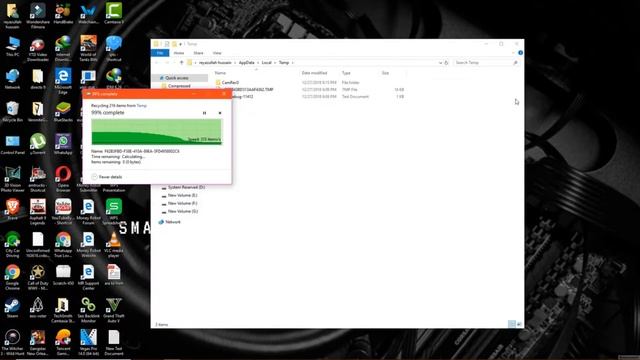Open 3D Vision Photo Viewer icon
The width and height of the screenshot is (640, 360).
tap(12, 180)
